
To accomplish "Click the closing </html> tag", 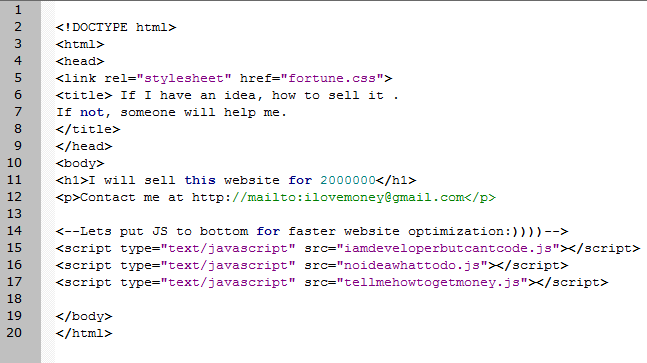I will click(x=84, y=333).
